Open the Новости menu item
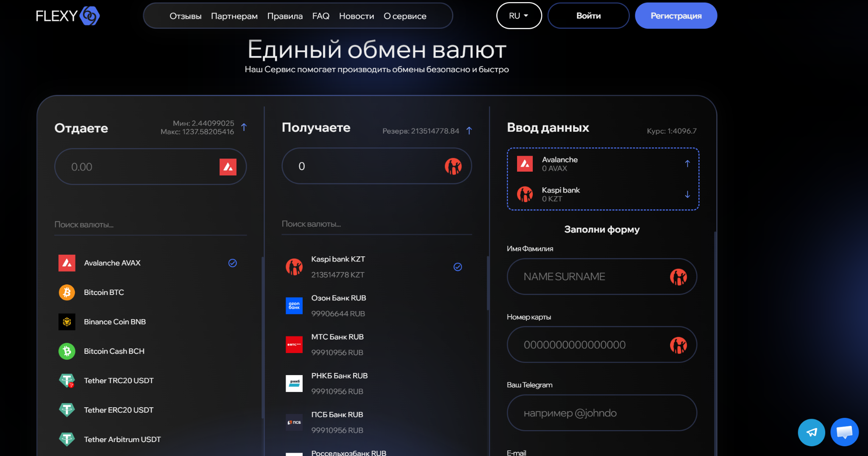This screenshot has height=456, width=868. point(356,16)
